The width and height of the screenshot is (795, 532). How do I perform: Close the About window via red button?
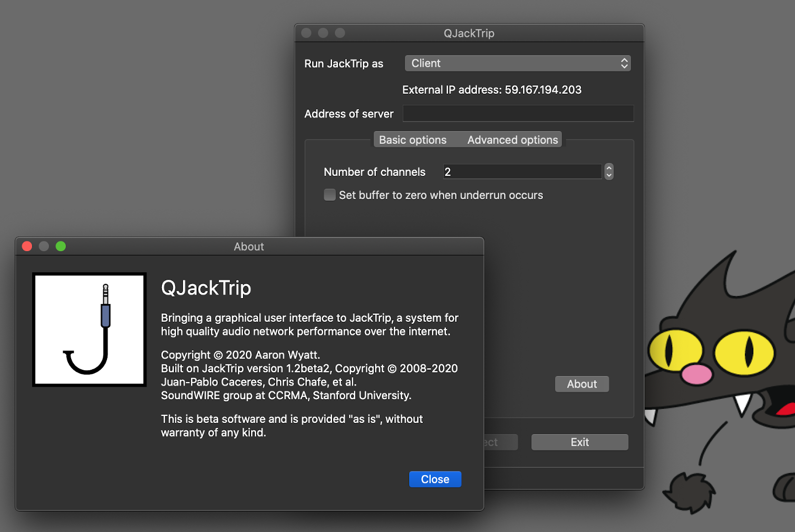27,246
